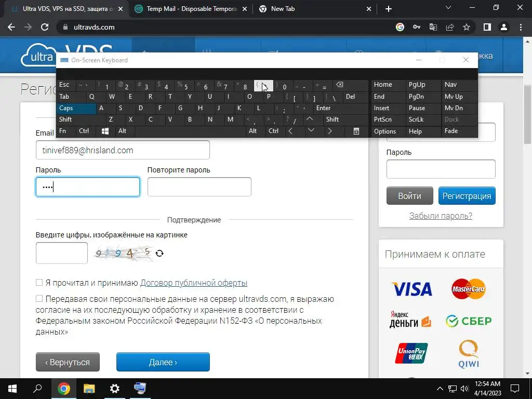Click Options key on On-Screen Keyboard
Viewport: 532px width, 399px height.
pyautogui.click(x=388, y=131)
